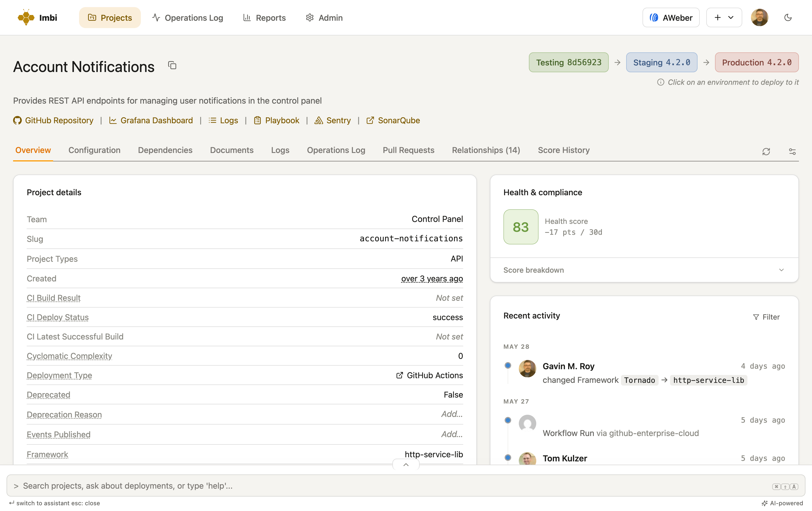The height and width of the screenshot is (511, 812).
Task: Toggle dark mode moon icon
Action: pos(788,17)
